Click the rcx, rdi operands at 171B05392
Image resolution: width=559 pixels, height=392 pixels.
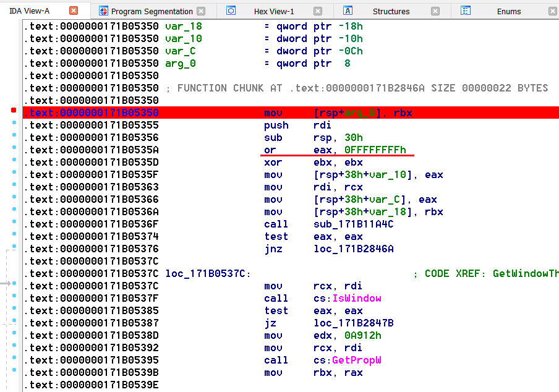(x=338, y=347)
